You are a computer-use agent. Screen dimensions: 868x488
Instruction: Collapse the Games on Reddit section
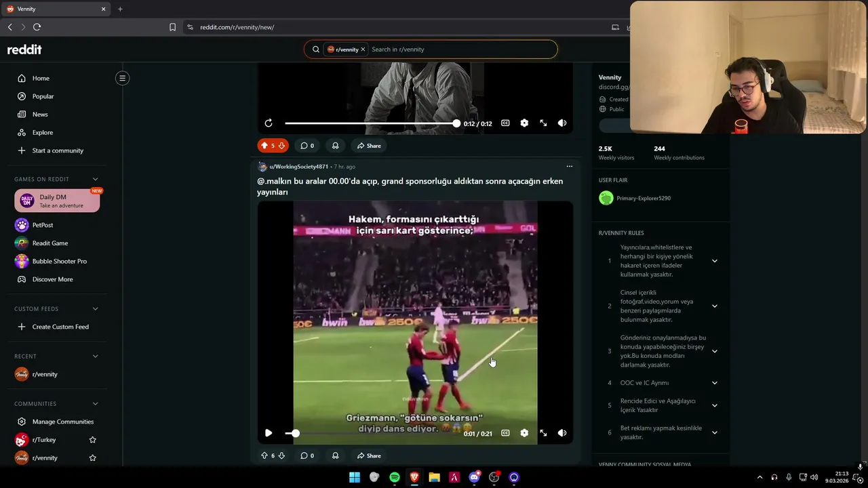(95, 179)
